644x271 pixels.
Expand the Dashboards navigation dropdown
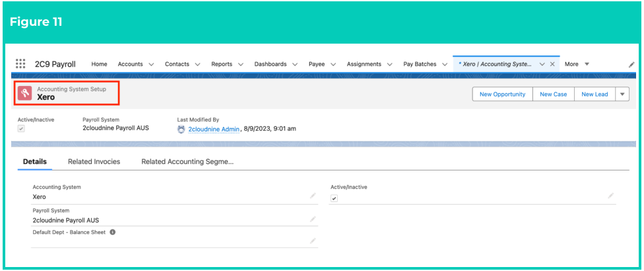tap(295, 64)
